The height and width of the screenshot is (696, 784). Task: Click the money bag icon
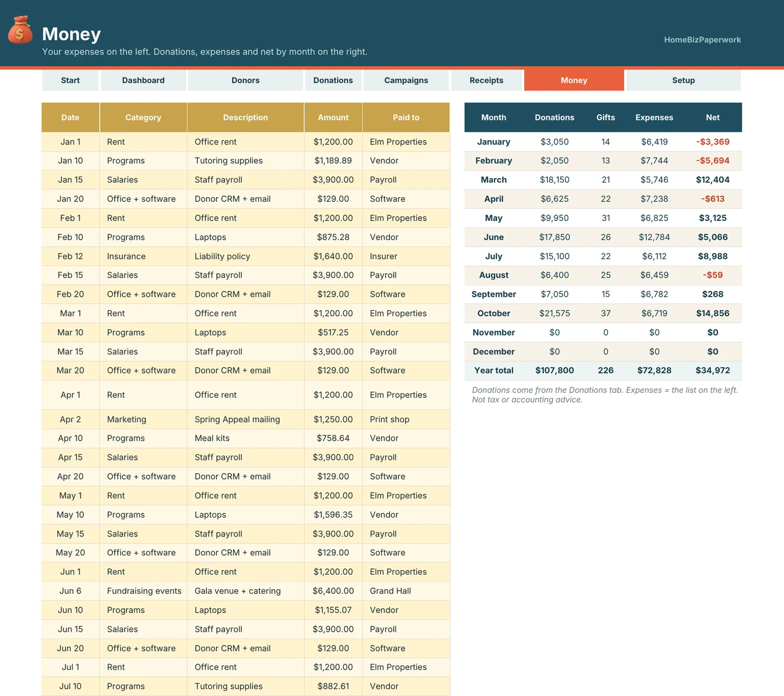20,30
